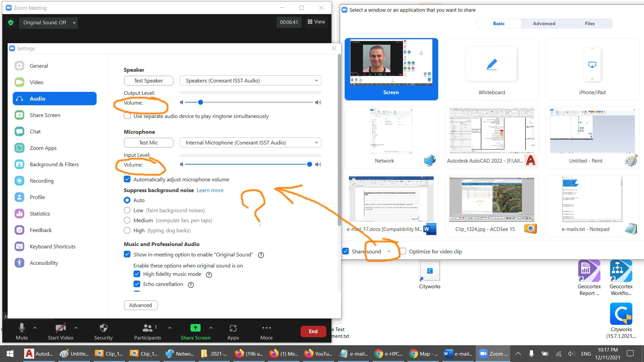The width and height of the screenshot is (644, 362).
Task: Switch to the Advanced sharing tab
Action: 544,23
